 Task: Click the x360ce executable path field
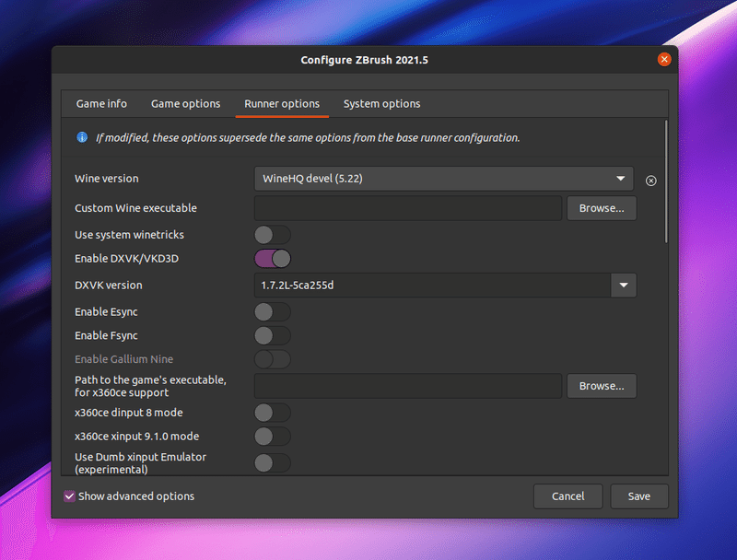[408, 386]
